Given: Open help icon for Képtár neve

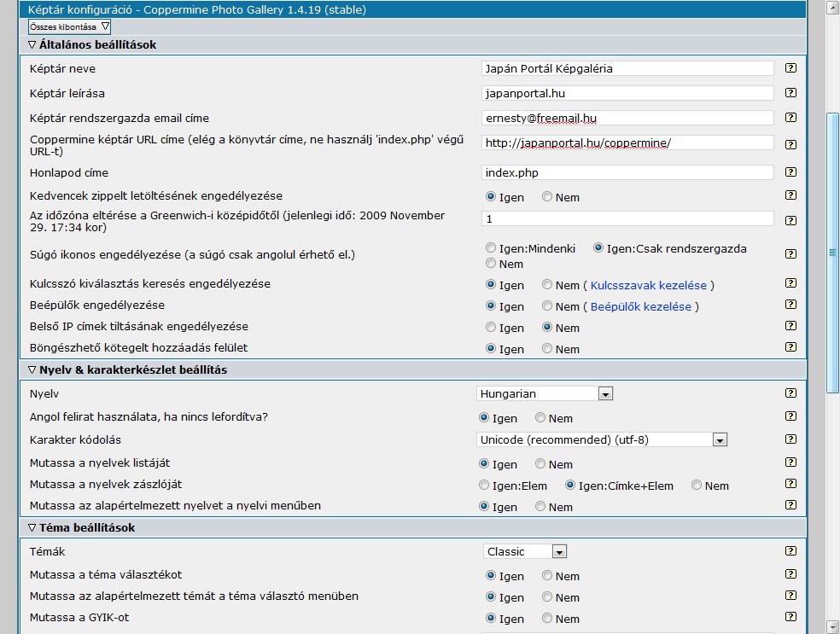Looking at the screenshot, I should [x=790, y=68].
